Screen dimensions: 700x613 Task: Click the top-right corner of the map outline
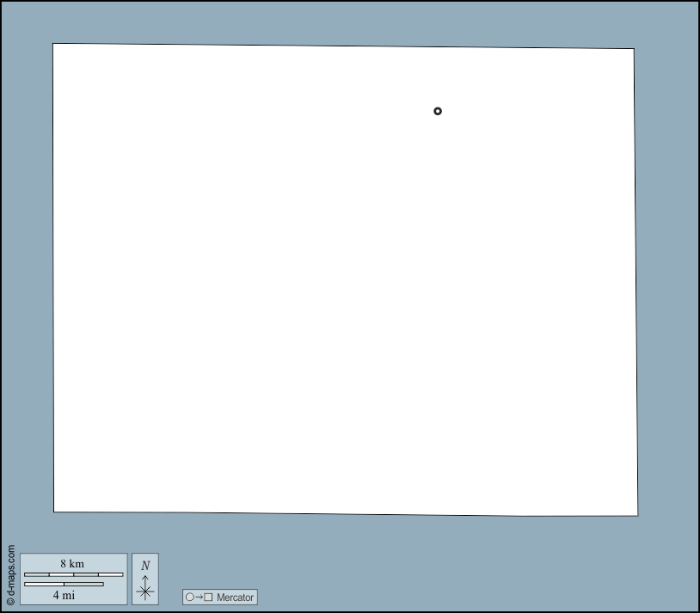point(634,49)
